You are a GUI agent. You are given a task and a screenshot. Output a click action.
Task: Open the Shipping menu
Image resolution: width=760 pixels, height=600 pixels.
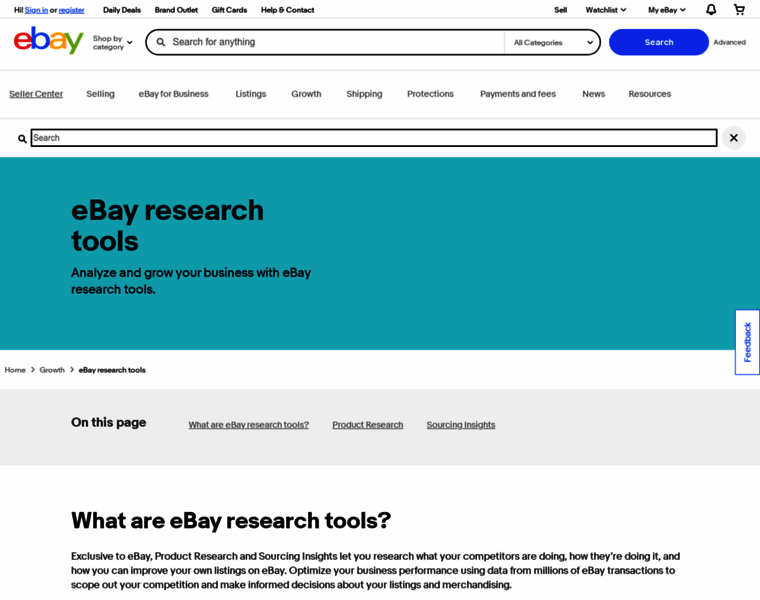coord(364,94)
